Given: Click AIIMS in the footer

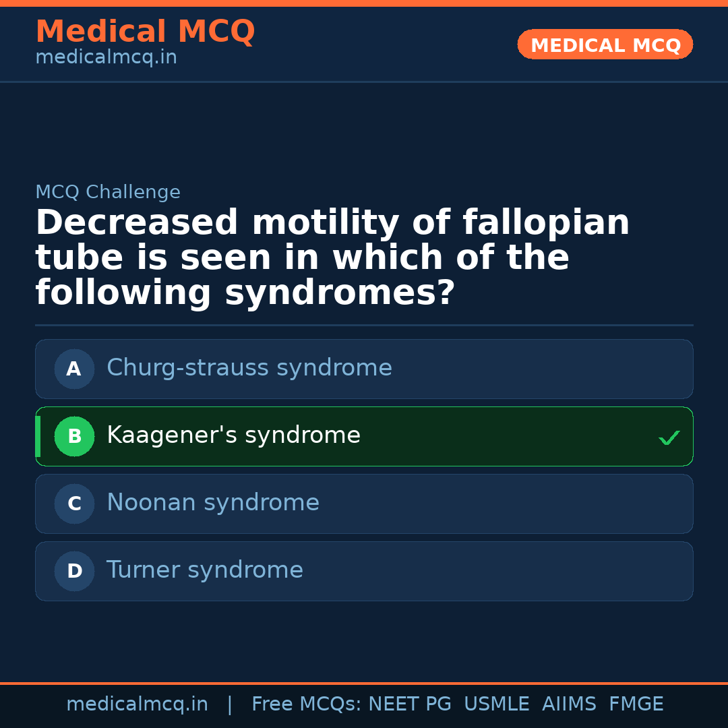Looking at the screenshot, I should 569,704.
